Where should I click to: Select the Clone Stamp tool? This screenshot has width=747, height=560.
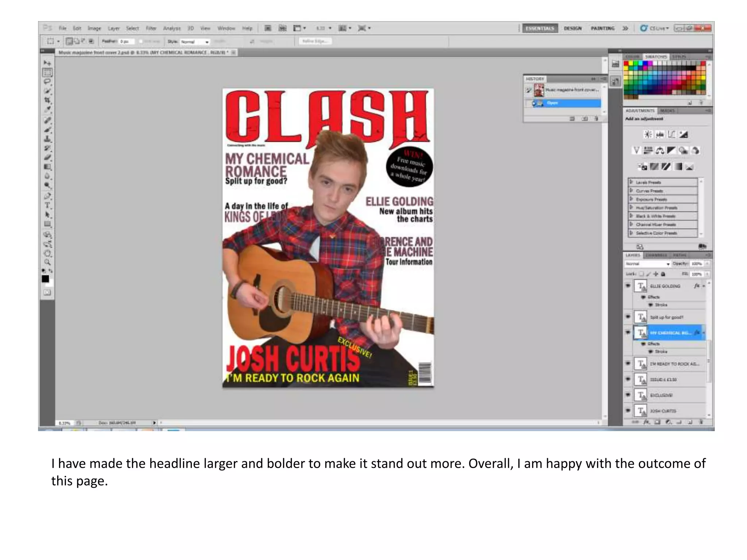click(47, 139)
